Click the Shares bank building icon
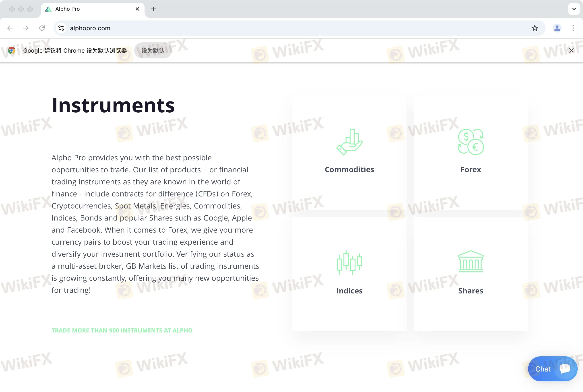The image size is (583, 392). pos(471,262)
